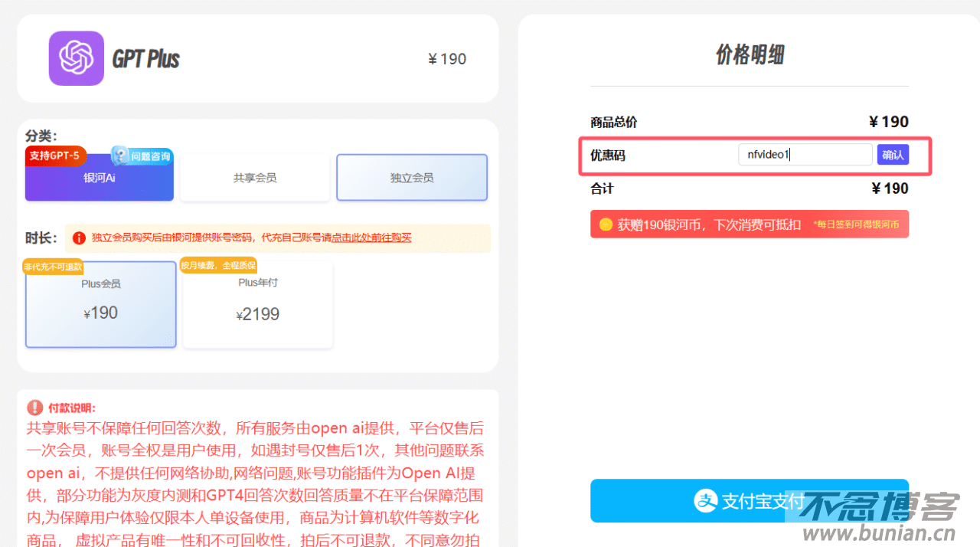The width and height of the screenshot is (980, 547).
Task: Click the 按月续费，全程质保 badge
Action: (x=218, y=265)
